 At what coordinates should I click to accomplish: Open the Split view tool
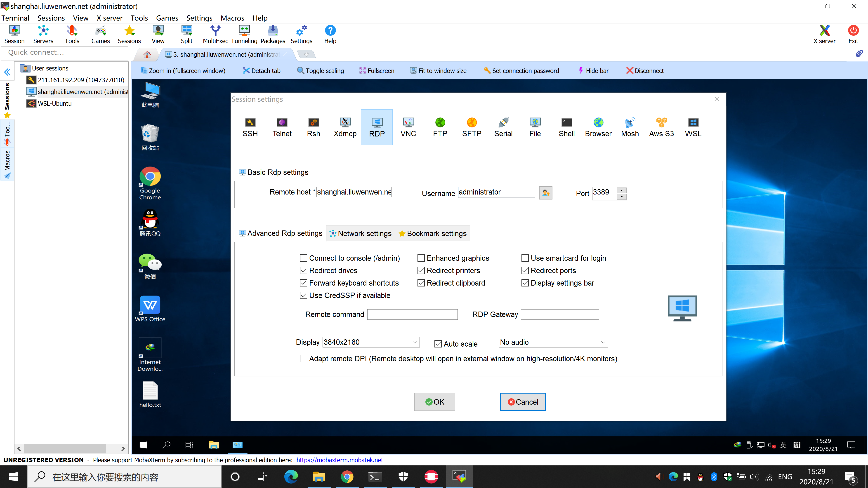187,34
